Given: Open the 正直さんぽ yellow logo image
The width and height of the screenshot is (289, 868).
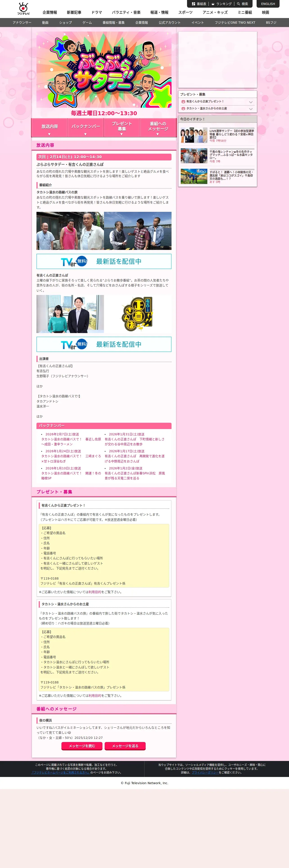Looking at the screenshot, I should click(138, 314).
